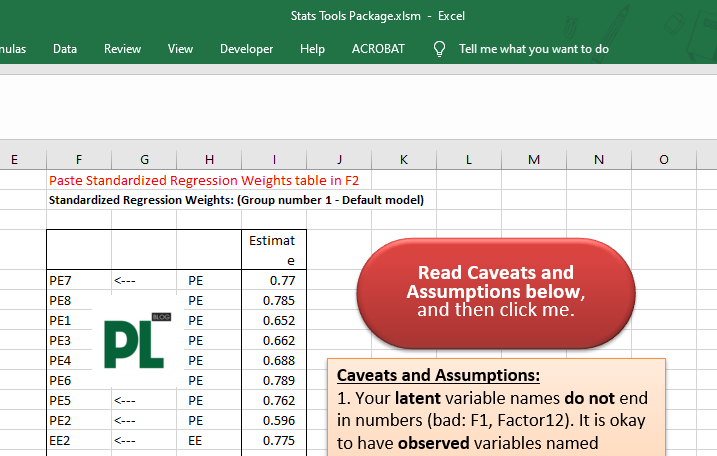Click the Caveats and Assumptions heading
Viewport: 717px width, 456px height.
[438, 375]
